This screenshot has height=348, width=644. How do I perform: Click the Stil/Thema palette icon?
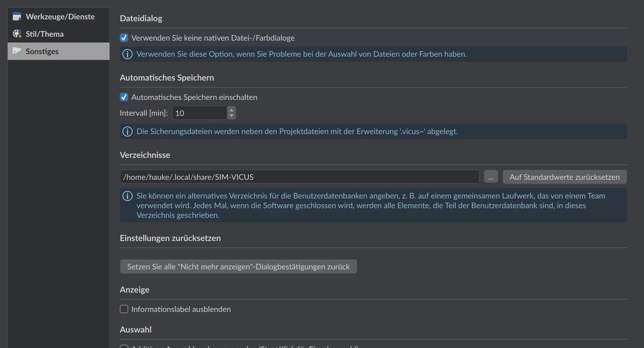pos(17,34)
